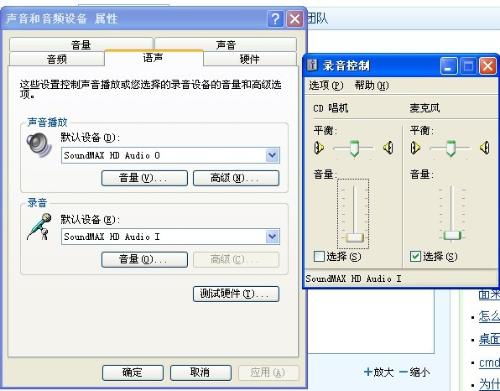
Task: Switch to the 硬件 tab
Action: (x=249, y=59)
